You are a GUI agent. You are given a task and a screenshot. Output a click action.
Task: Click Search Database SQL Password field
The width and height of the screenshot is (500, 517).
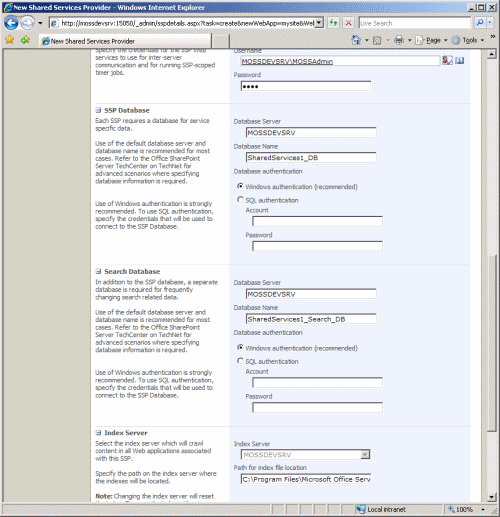(x=317, y=408)
